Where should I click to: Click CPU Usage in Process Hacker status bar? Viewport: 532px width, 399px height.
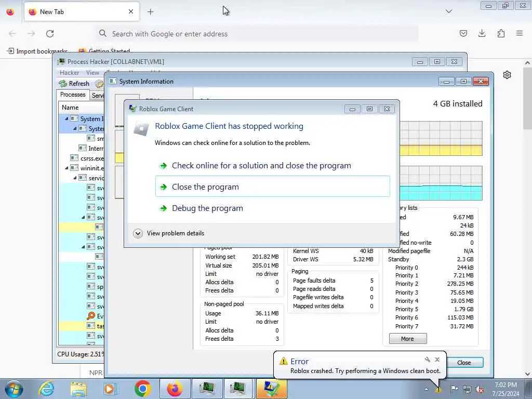81,354
